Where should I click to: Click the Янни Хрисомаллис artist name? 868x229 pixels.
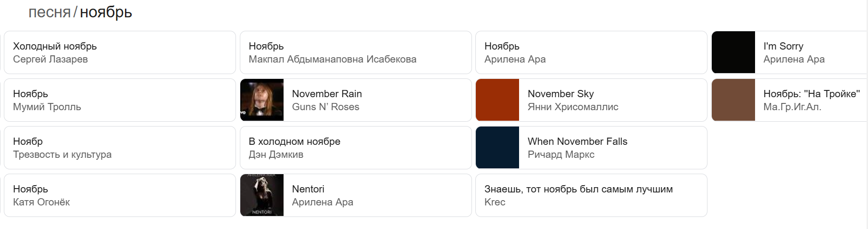[573, 107]
